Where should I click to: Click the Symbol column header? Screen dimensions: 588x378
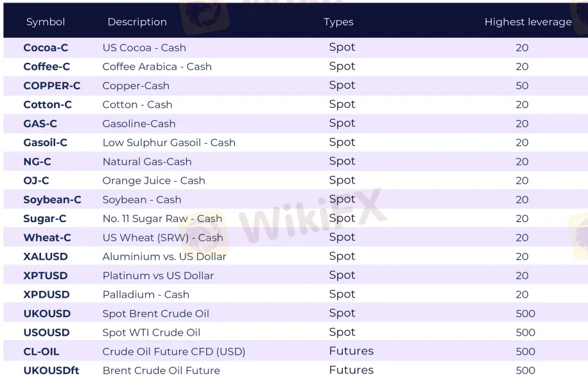click(x=46, y=22)
